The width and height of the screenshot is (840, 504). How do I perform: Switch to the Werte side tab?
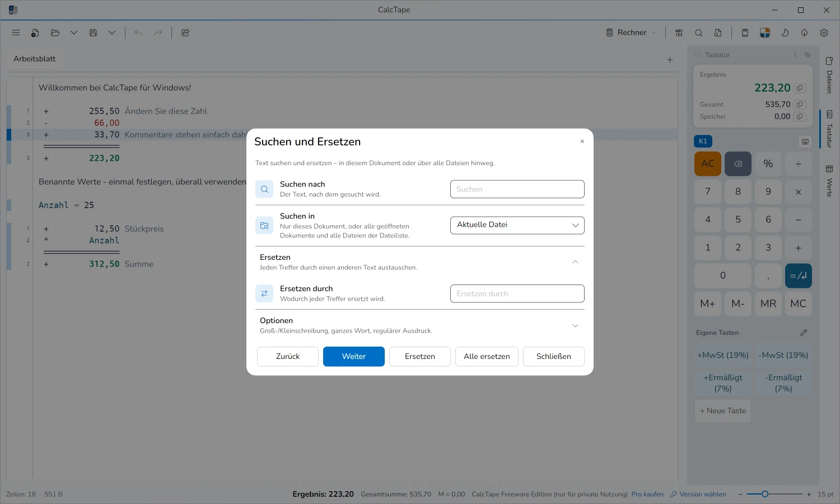829,180
